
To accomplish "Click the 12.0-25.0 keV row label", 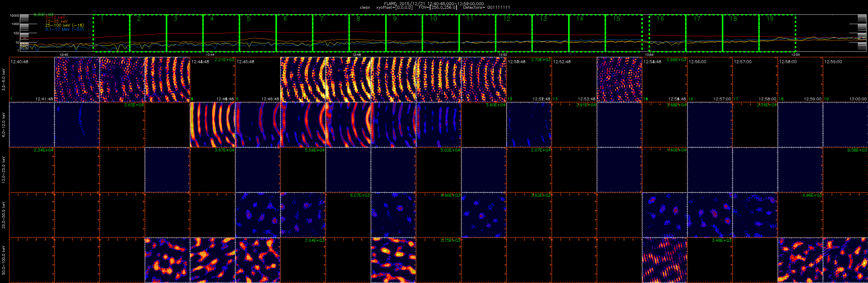I will click(3, 169).
